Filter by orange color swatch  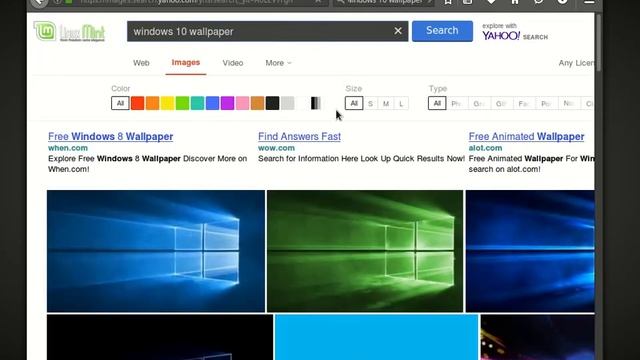[153, 103]
